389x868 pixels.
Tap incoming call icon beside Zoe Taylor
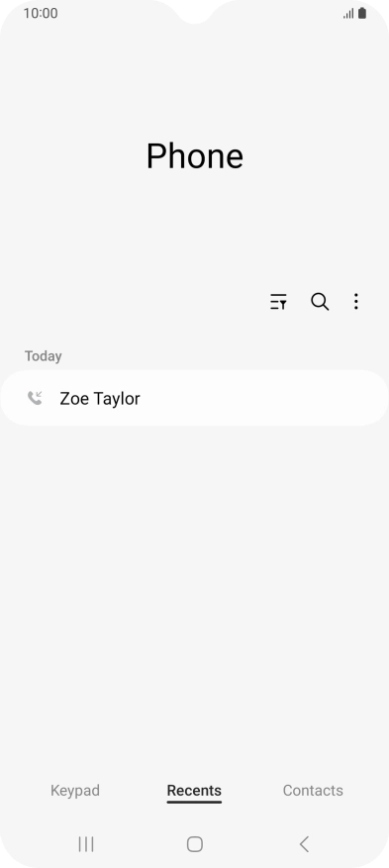point(35,398)
